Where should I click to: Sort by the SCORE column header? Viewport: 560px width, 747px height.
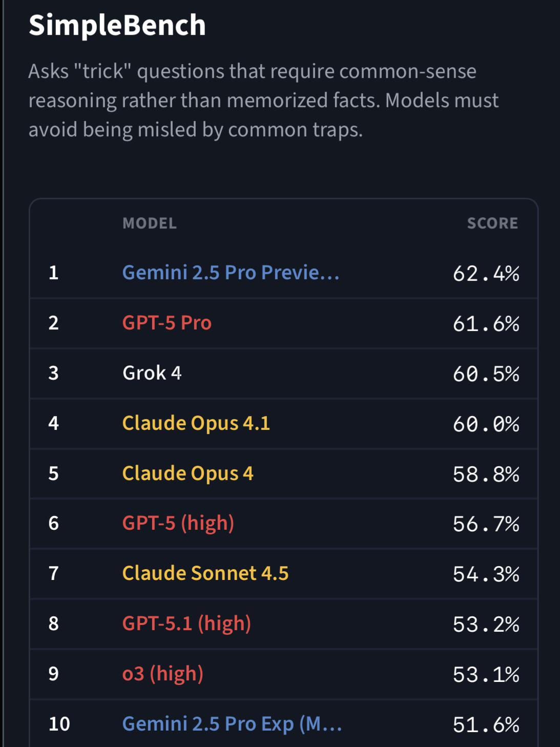(492, 223)
